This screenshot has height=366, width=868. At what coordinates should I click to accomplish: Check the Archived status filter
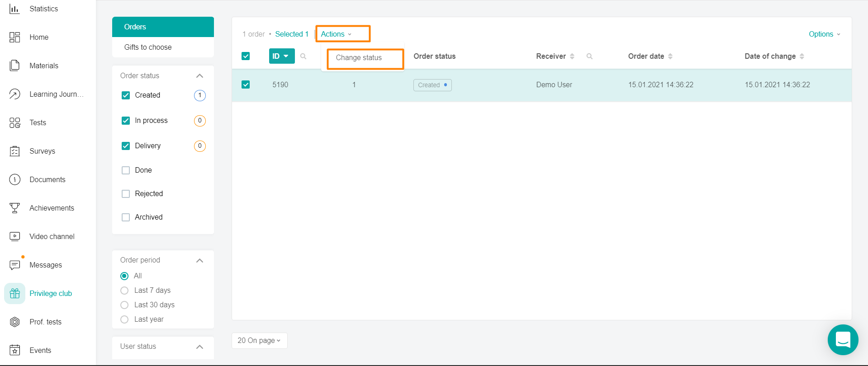pyautogui.click(x=126, y=217)
